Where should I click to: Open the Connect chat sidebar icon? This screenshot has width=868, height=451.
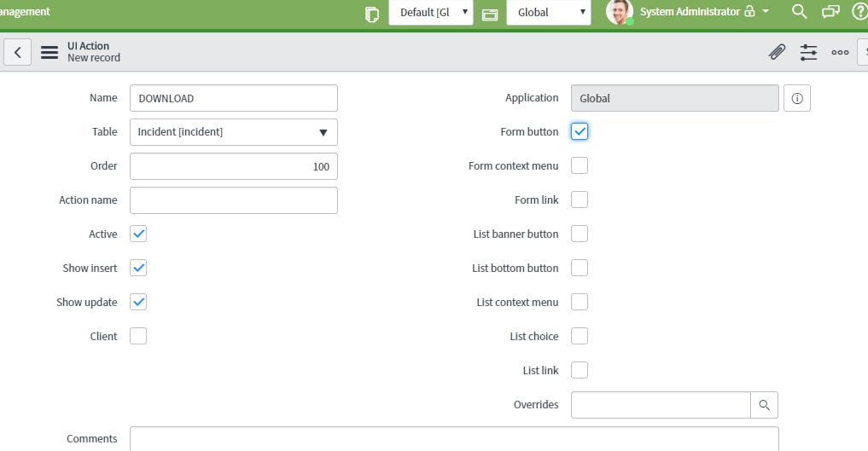tap(830, 12)
